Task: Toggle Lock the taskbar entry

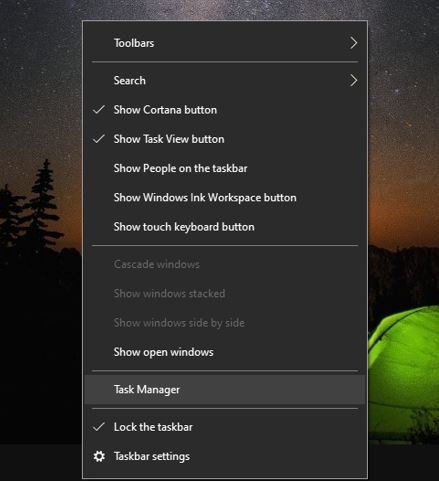Action: click(225, 427)
